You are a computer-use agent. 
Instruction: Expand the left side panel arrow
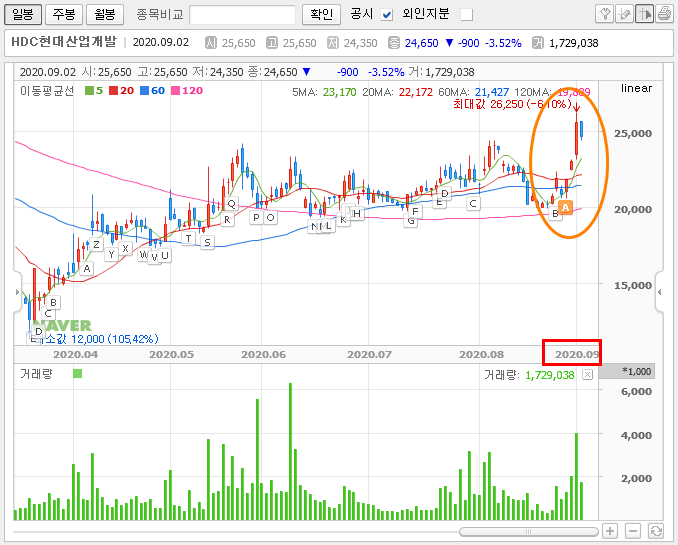point(17,292)
